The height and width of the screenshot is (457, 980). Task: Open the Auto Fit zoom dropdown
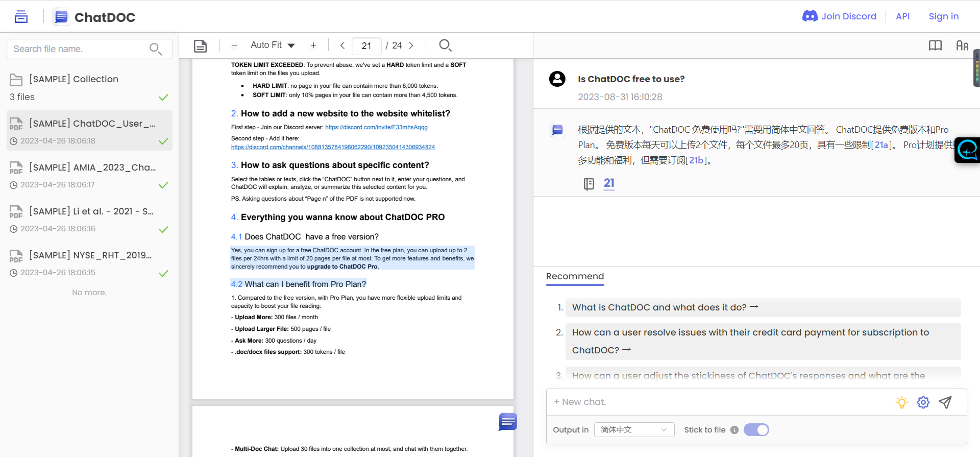273,45
